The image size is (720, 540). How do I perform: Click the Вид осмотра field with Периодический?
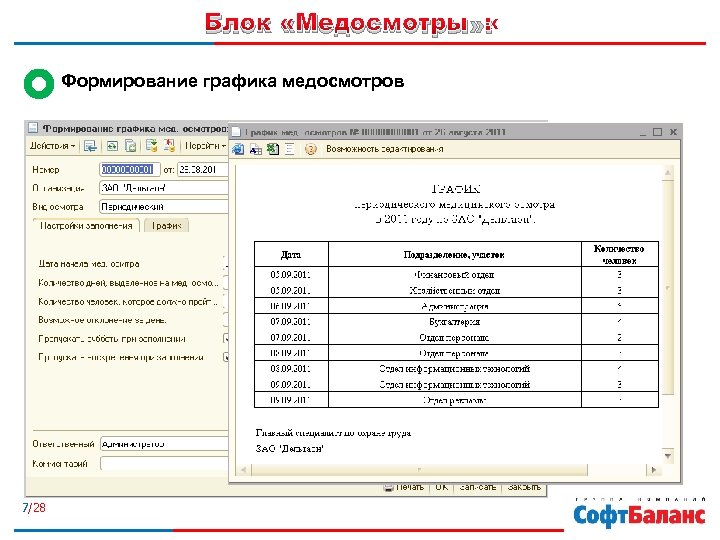[x=163, y=207]
